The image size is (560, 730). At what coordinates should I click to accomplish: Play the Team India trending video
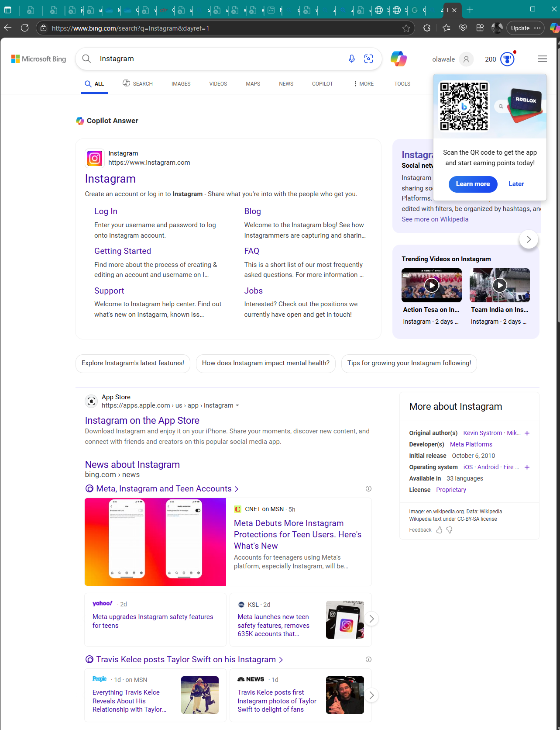[x=500, y=285]
